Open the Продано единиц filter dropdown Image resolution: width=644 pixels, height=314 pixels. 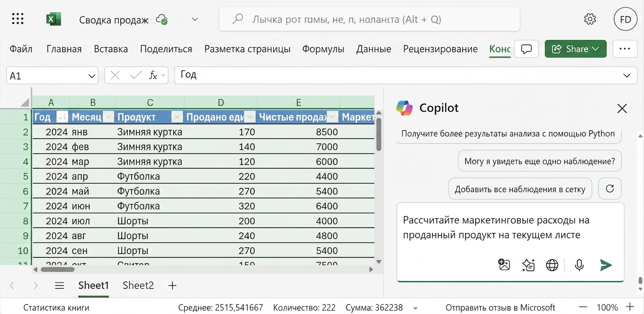(250, 116)
